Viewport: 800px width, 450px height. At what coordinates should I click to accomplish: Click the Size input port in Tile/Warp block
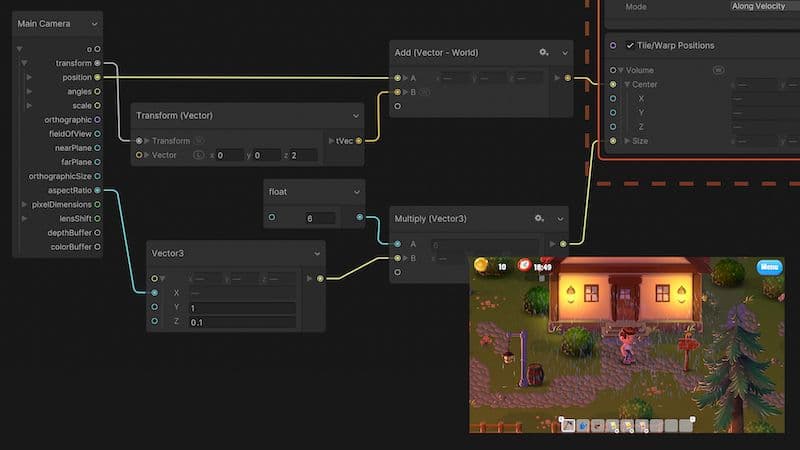point(613,141)
